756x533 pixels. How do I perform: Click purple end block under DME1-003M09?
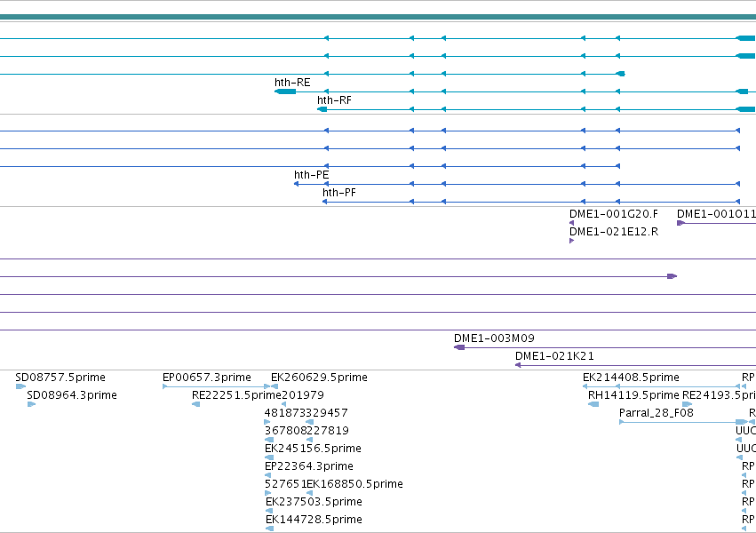[459, 347]
